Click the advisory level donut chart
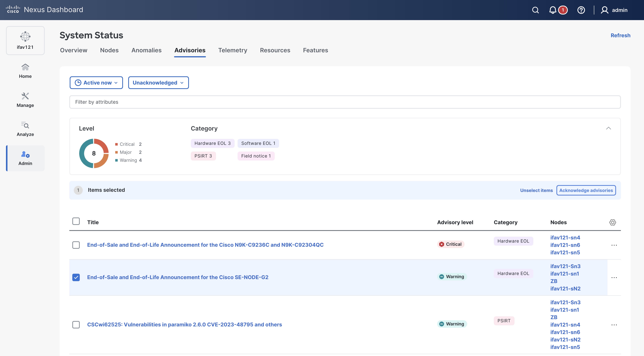 pos(94,153)
